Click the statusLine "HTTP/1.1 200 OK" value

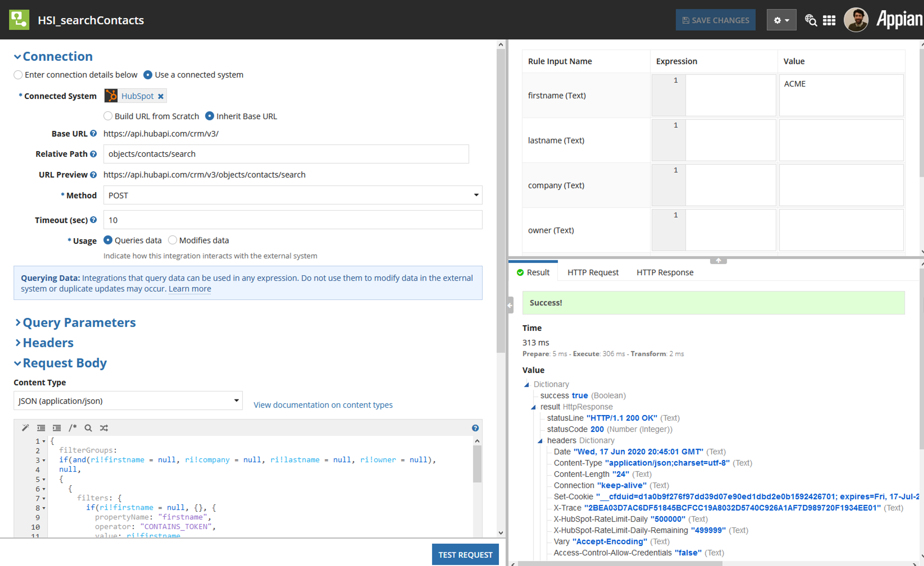click(622, 418)
